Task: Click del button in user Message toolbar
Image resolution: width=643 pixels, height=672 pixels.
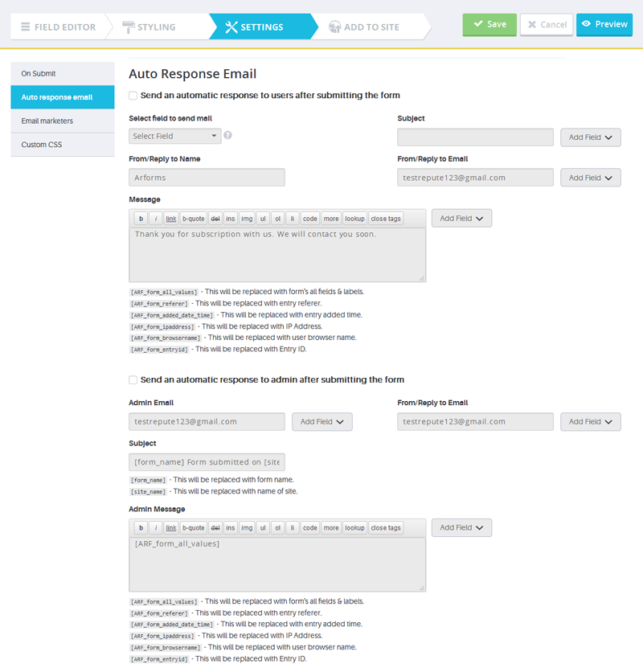Action: [x=215, y=219]
